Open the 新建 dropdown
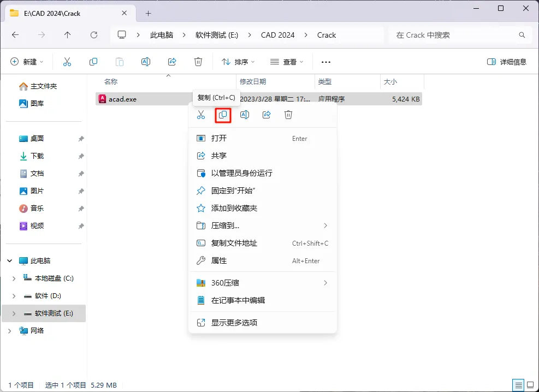This screenshot has width=539, height=392. pyautogui.click(x=27, y=62)
